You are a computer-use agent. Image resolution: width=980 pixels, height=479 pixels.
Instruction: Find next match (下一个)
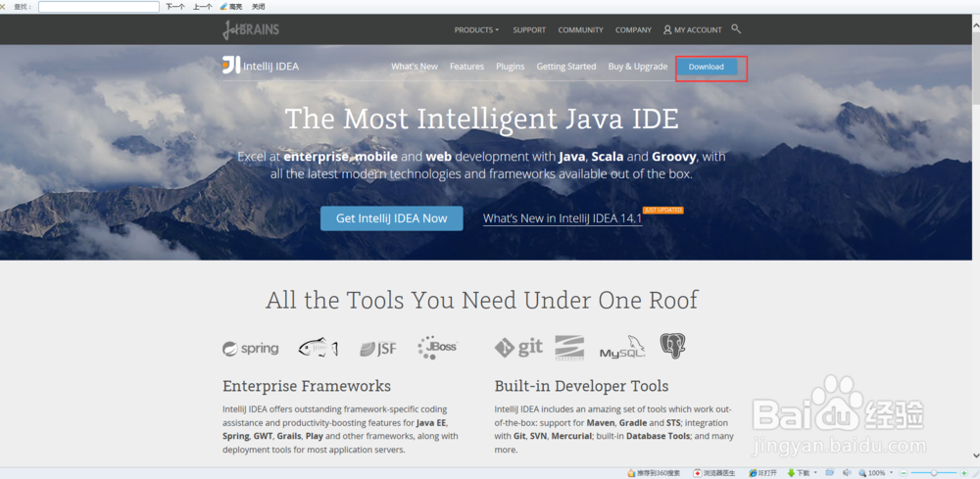coord(175,7)
